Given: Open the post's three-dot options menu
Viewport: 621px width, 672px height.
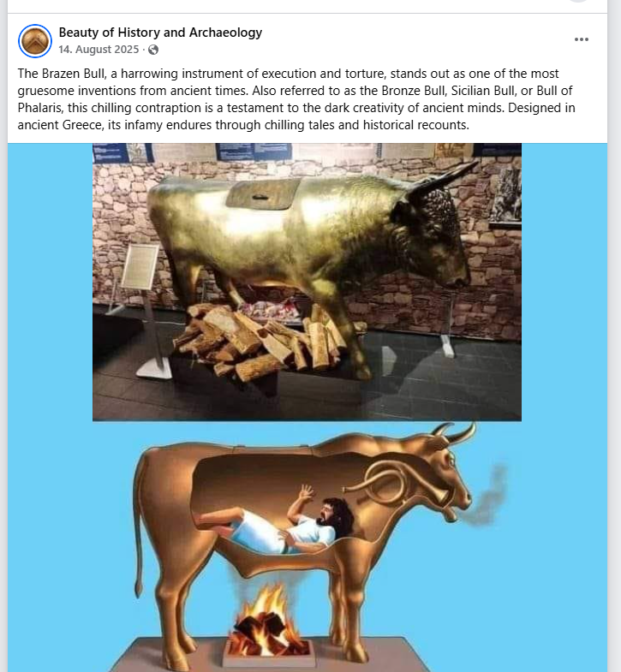Looking at the screenshot, I should (581, 39).
